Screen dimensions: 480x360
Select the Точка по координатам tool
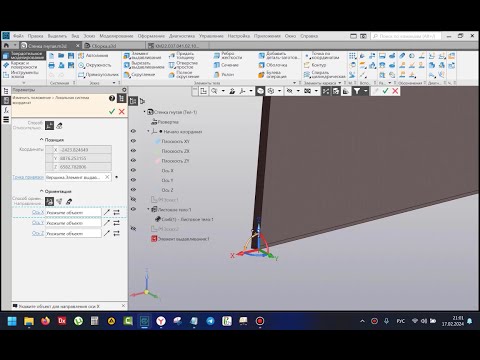pyautogui.click(x=321, y=55)
